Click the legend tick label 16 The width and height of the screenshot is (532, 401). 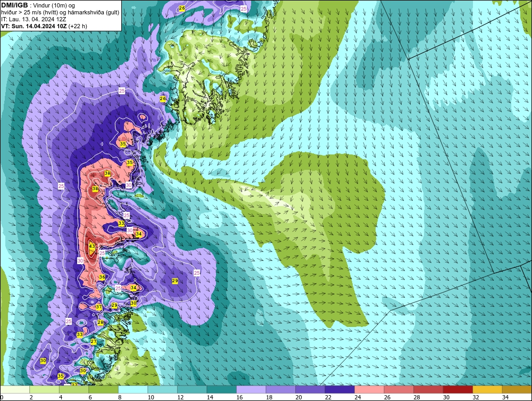(239, 397)
